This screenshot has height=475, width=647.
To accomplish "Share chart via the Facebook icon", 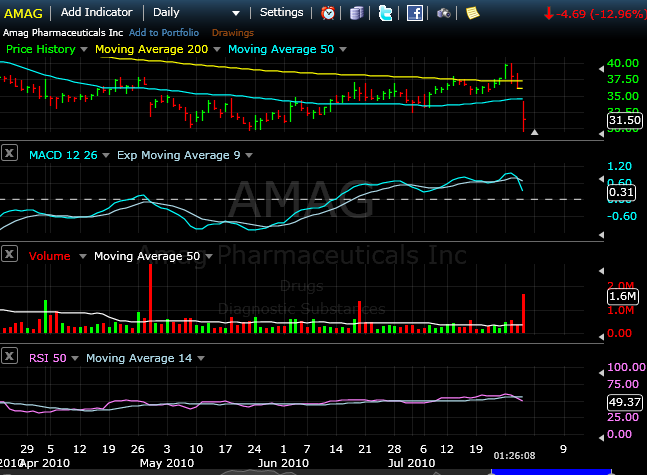I will pyautogui.click(x=414, y=13).
